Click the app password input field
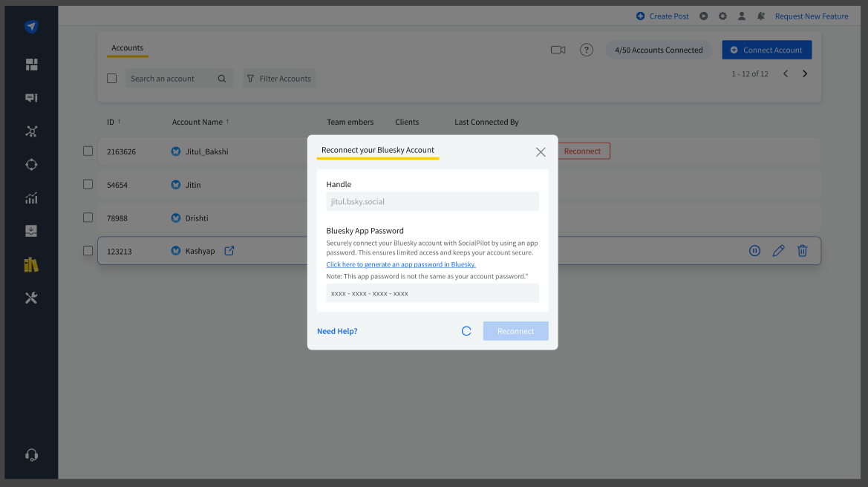868x487 pixels. coord(432,293)
